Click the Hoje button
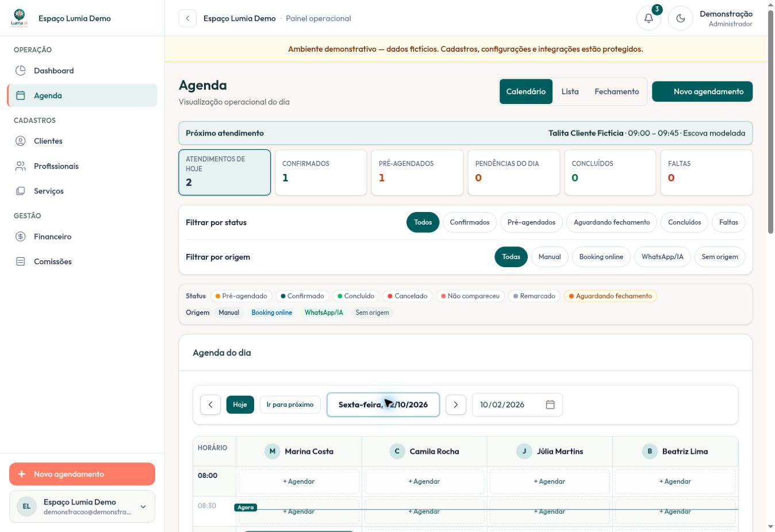775x532 pixels. click(240, 404)
